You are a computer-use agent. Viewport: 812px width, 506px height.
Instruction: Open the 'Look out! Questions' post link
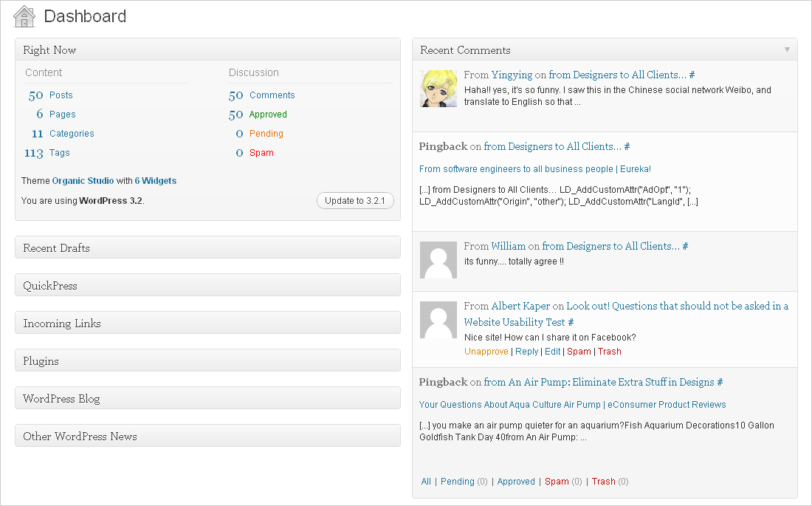[626, 314]
